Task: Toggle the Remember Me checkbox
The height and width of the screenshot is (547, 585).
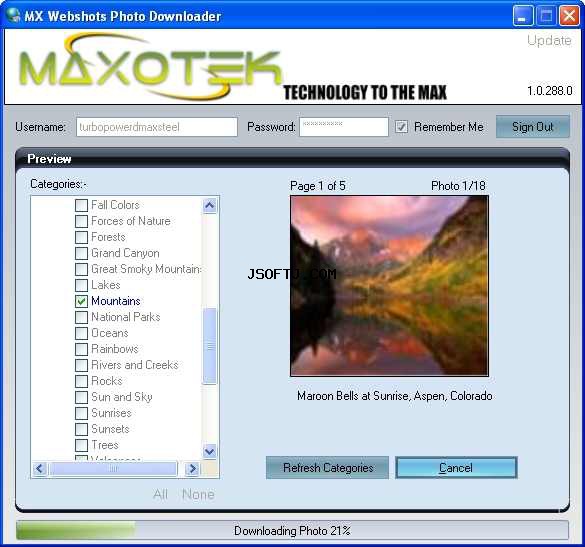Action: 401,127
